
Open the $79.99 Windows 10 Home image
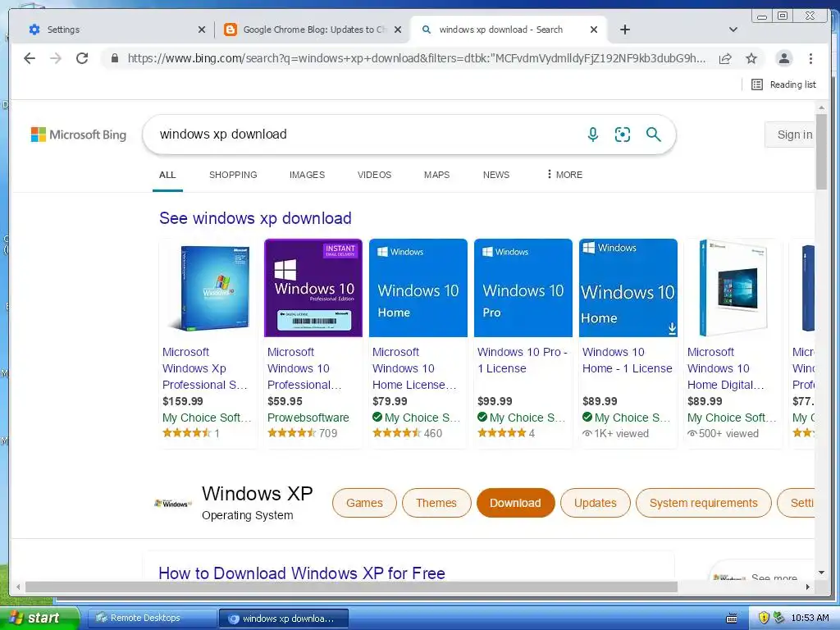click(418, 288)
